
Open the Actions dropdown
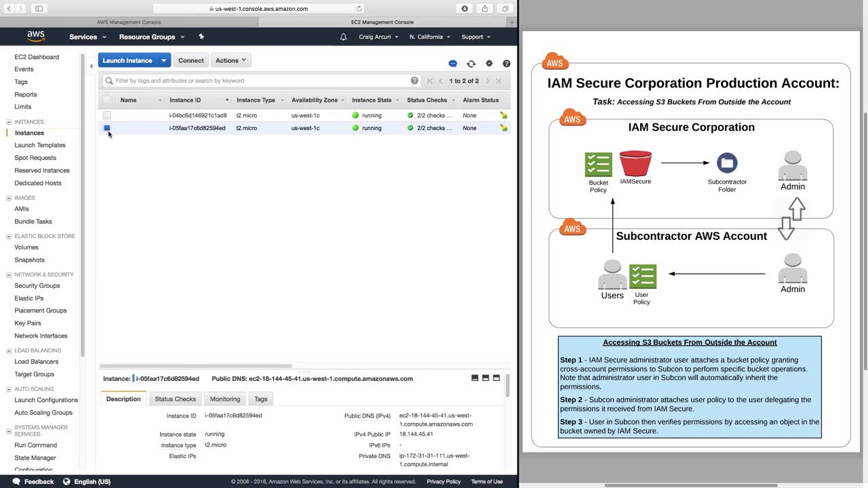pyautogui.click(x=231, y=60)
